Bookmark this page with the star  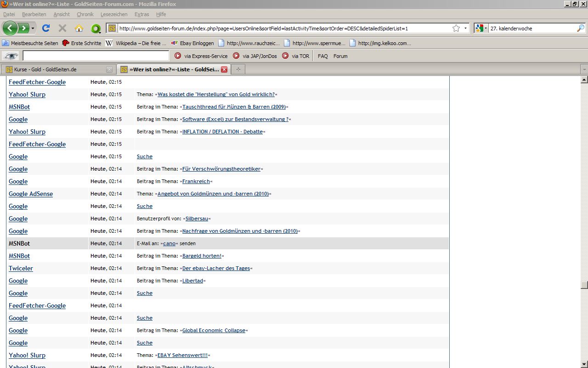pos(456,28)
